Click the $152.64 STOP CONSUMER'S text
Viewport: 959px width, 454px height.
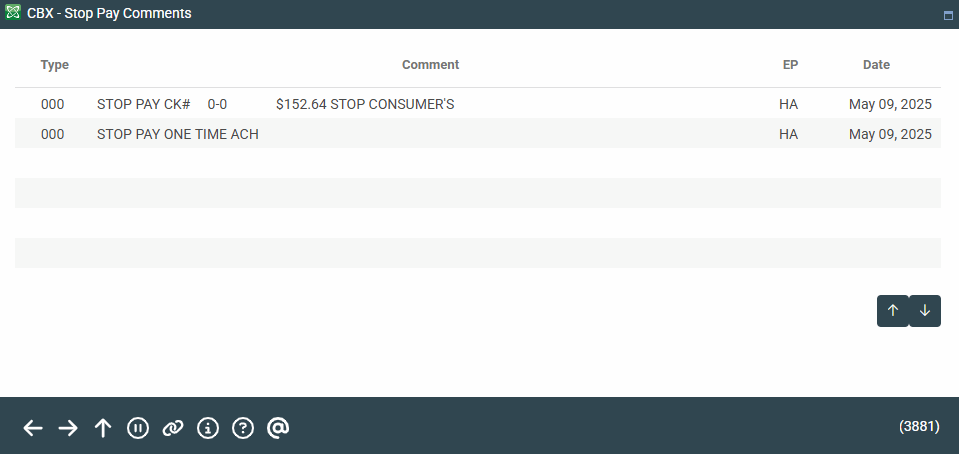(x=365, y=104)
